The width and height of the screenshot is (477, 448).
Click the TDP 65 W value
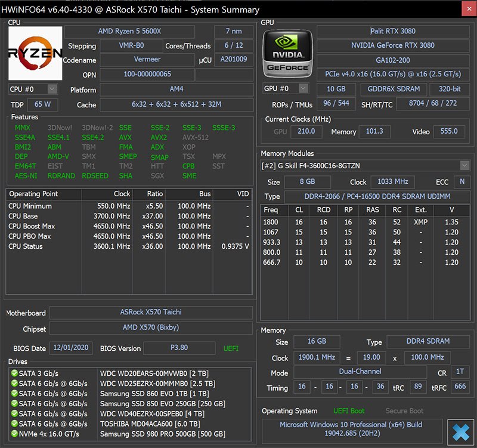[42, 105]
